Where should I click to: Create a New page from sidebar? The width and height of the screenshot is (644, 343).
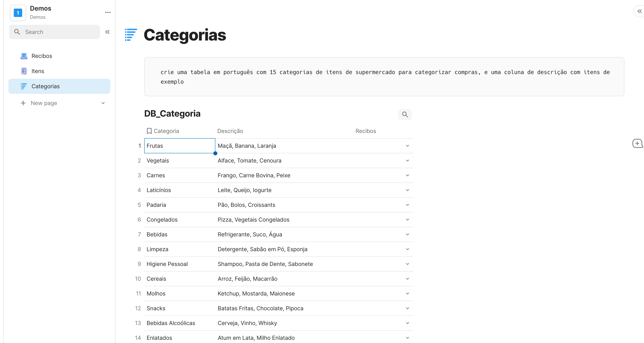click(x=44, y=103)
